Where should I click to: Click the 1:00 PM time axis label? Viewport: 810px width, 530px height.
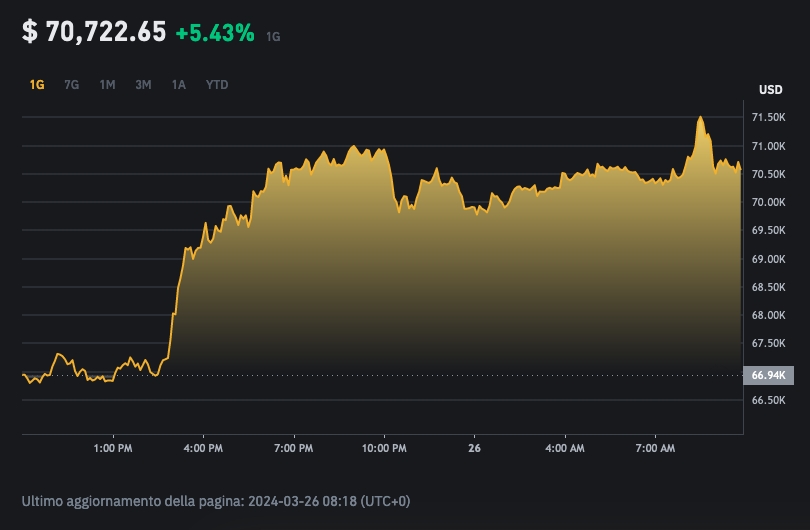pos(112,448)
